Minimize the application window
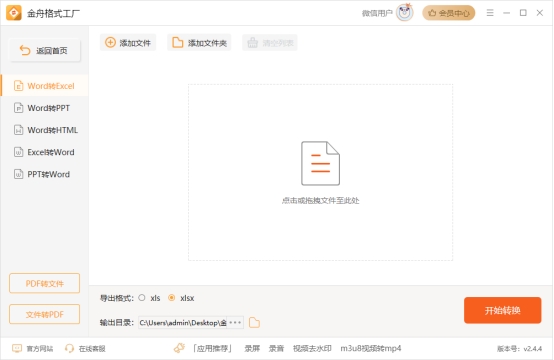This screenshot has height=360, width=554. (x=506, y=13)
